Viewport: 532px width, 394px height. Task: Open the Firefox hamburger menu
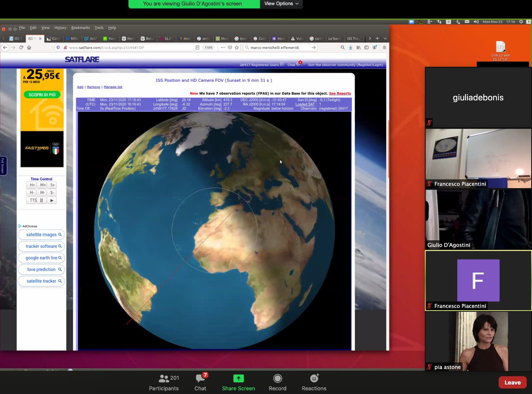pyautogui.click(x=384, y=47)
